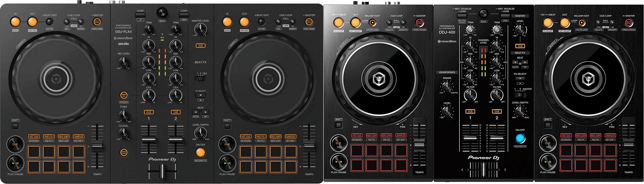Screen dimensions: 644x184
Task: Click the 2X loop arrow on DDJ-FLX4 left deck
Action: point(81,22)
